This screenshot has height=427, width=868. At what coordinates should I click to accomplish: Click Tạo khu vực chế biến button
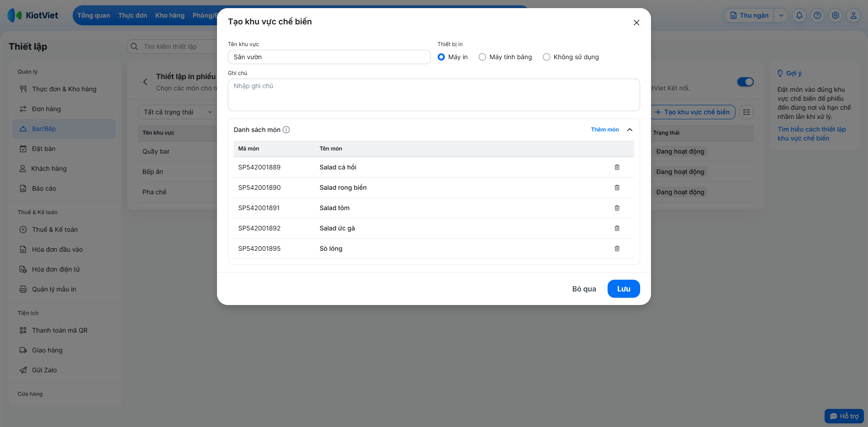pos(693,112)
